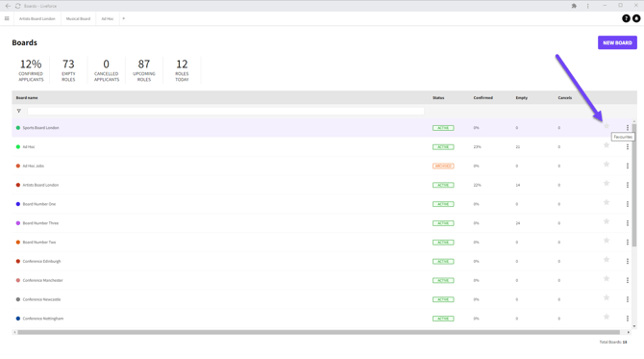Sort by the Confirmed column header
The width and height of the screenshot is (644, 359).
tap(483, 98)
